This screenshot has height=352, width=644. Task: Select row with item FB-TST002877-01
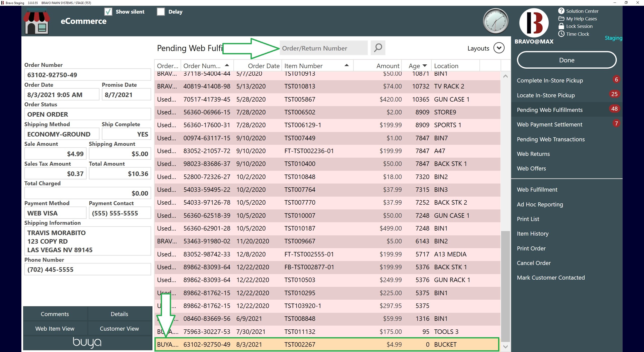click(327, 267)
